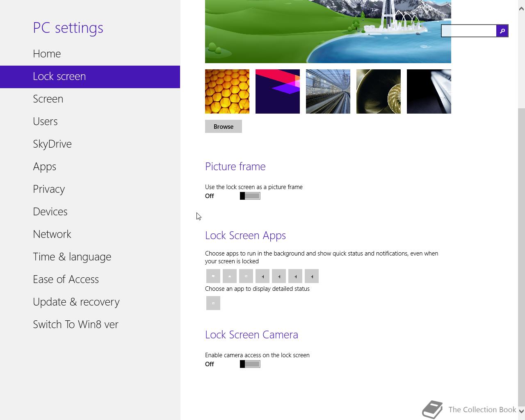Viewport: 525px width, 420px height.
Task: Choose the detailed status app tile
Action: tap(213, 303)
